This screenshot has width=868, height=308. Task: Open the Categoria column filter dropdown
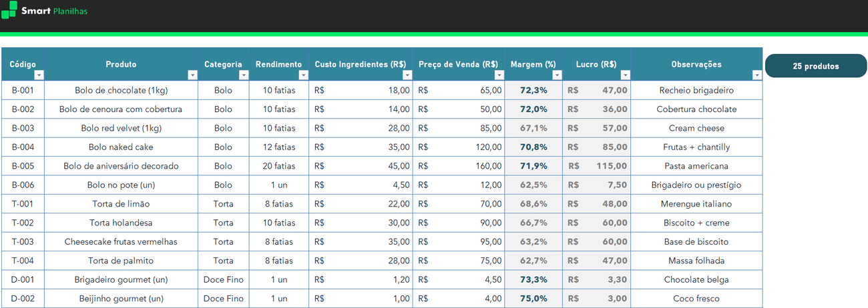coord(244,75)
